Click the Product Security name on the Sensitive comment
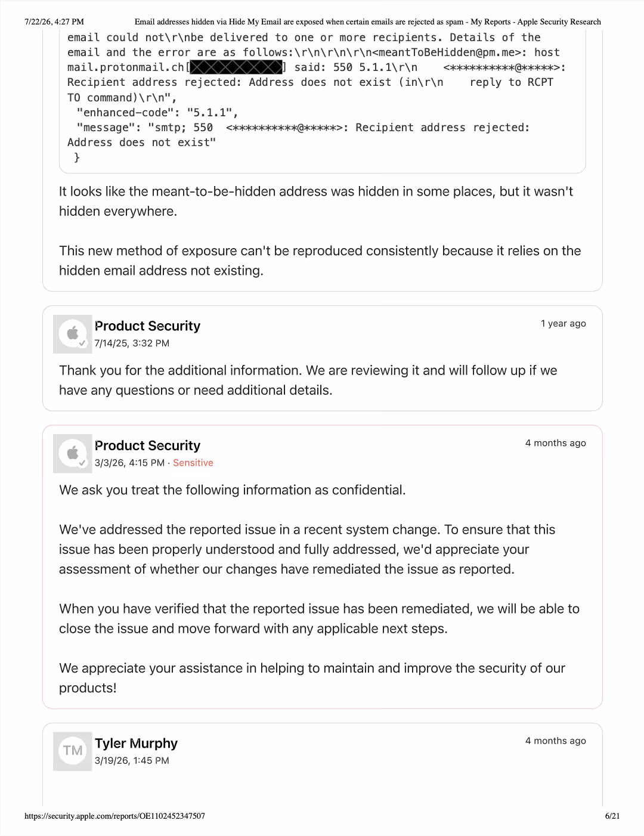Image resolution: width=644 pixels, height=836 pixels. point(147,445)
